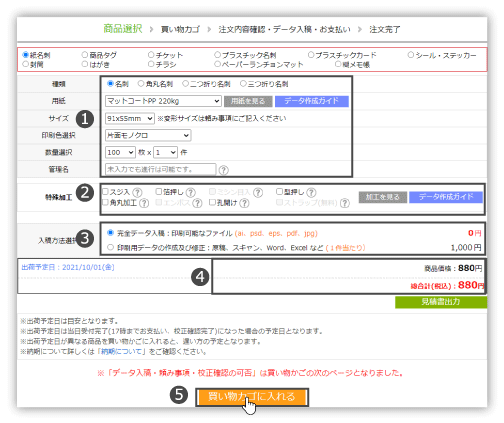This screenshot has width=504, height=423.
Task: Open help icon beside 管理名 field
Action: click(224, 170)
